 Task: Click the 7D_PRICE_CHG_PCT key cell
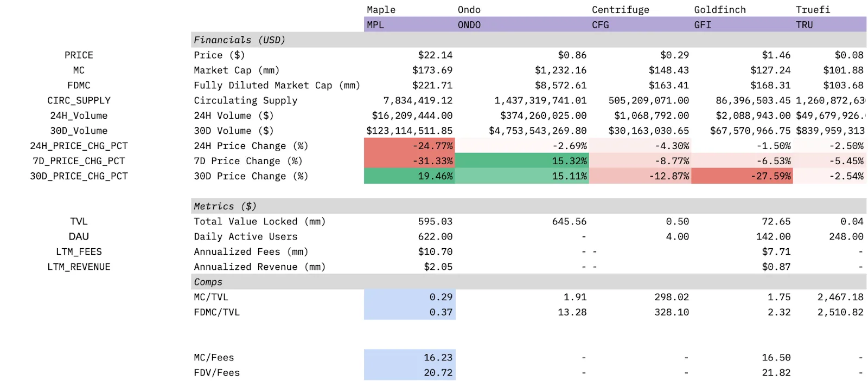click(x=79, y=162)
